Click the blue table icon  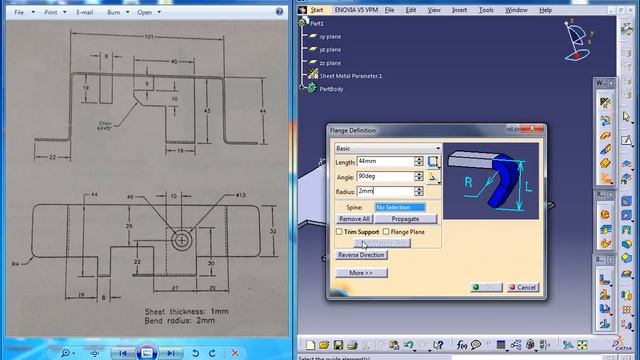(x=501, y=345)
